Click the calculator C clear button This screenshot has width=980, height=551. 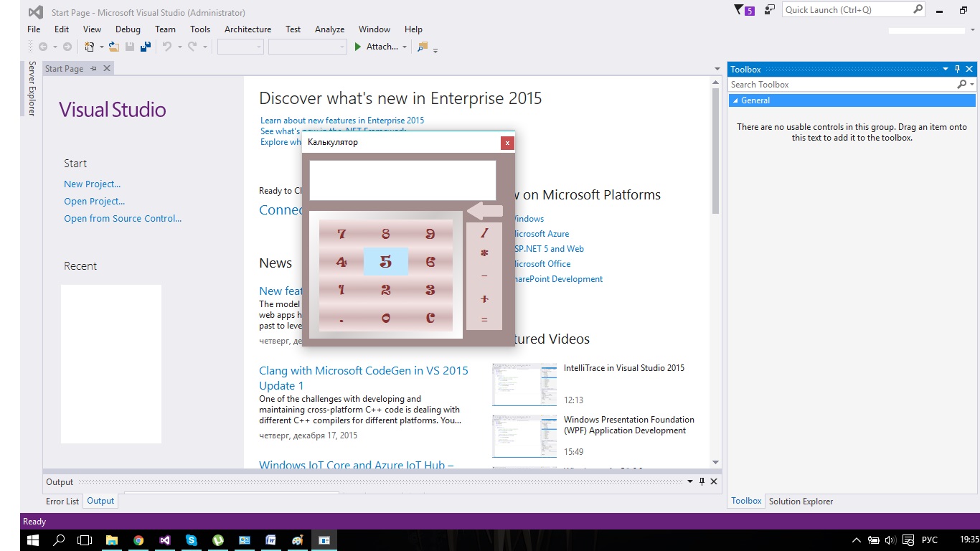click(x=430, y=318)
